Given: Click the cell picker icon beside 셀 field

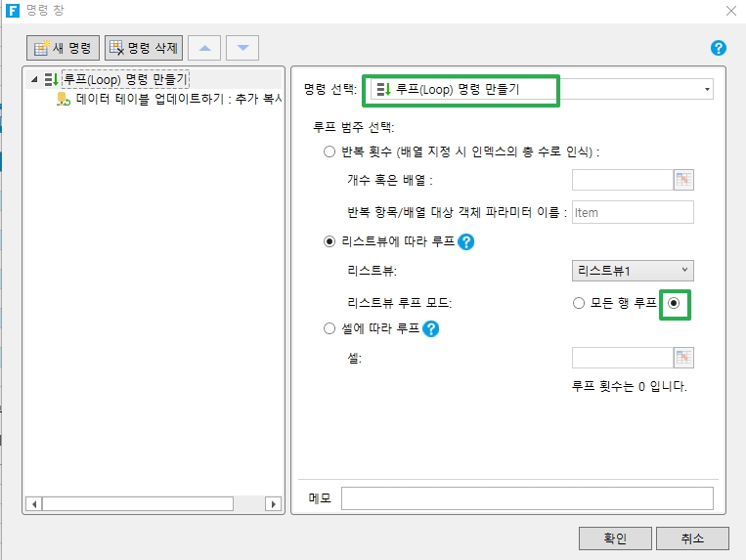Looking at the screenshot, I should tap(682, 358).
